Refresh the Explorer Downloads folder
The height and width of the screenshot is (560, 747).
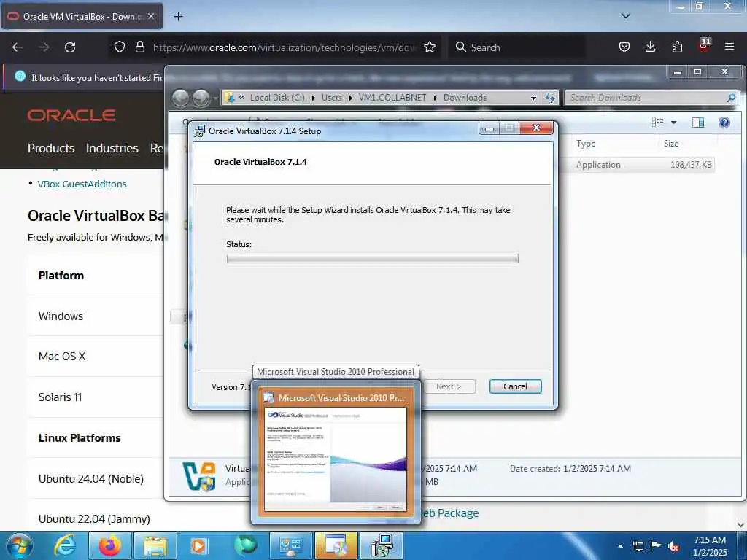point(550,98)
